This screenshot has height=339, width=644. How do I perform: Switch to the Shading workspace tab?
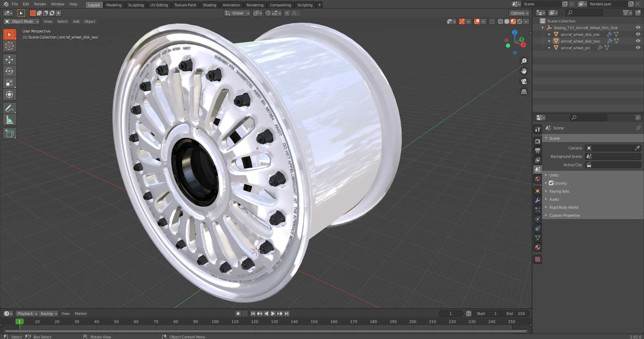209,5
